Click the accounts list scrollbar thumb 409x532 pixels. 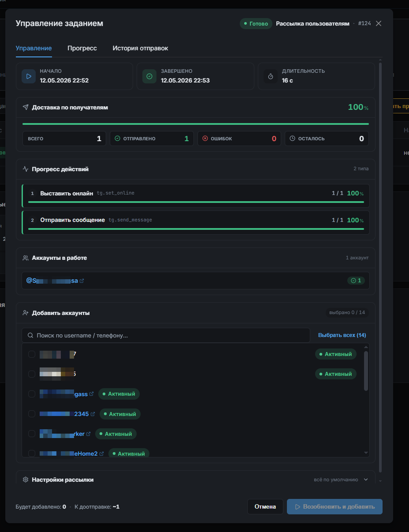[366, 371]
